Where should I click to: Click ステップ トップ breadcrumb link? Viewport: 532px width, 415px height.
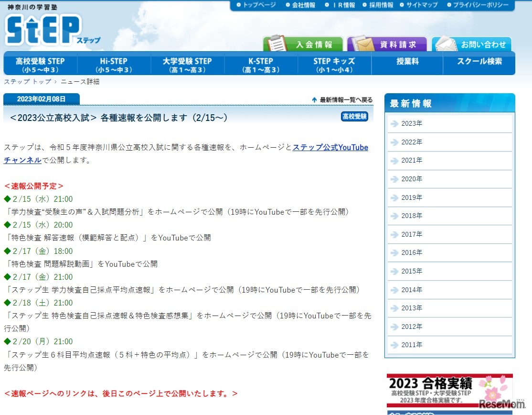27,82
